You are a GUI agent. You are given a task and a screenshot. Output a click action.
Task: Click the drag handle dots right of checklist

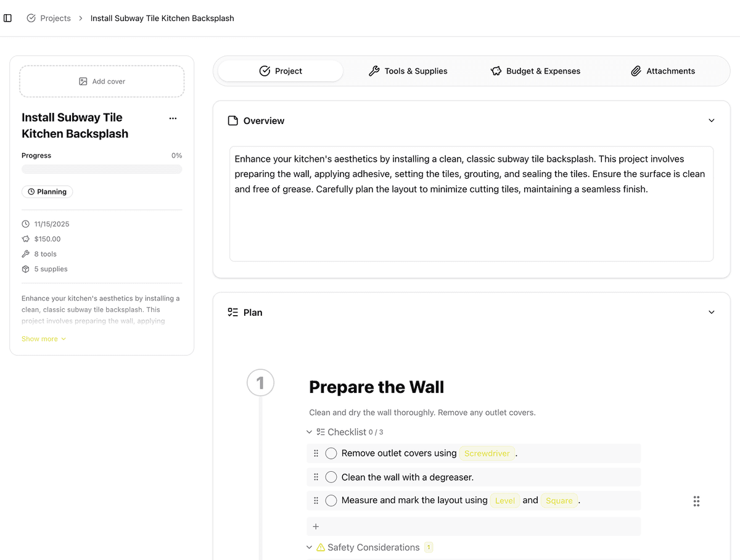(x=696, y=501)
